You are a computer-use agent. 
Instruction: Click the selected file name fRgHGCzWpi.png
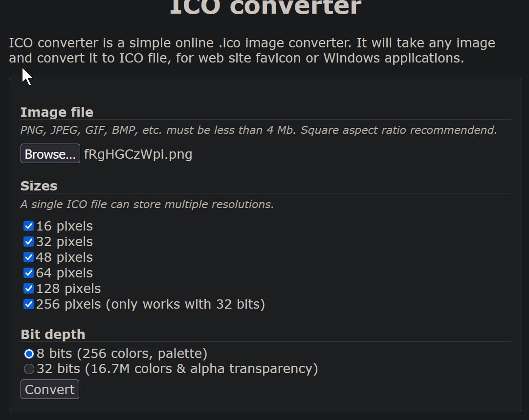click(138, 154)
